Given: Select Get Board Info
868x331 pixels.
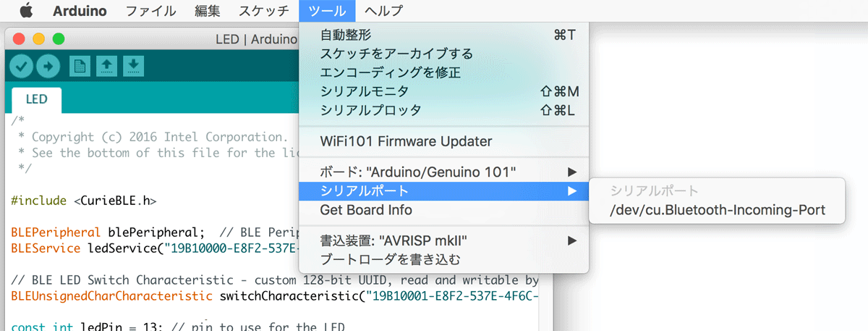Looking at the screenshot, I should tap(444, 210).
